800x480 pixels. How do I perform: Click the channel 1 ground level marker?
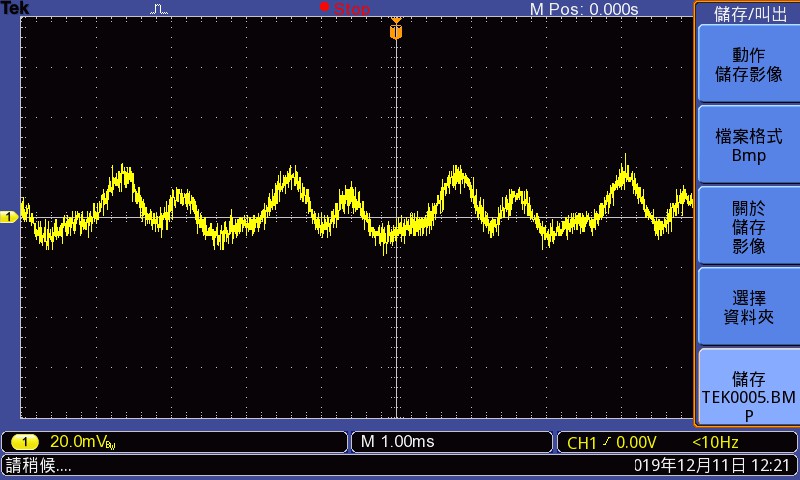[8, 216]
